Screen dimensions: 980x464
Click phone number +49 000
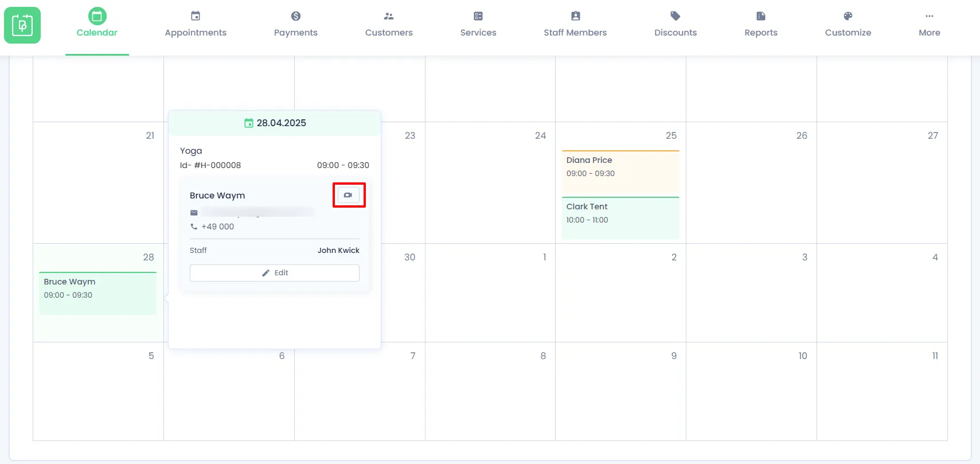pos(218,227)
